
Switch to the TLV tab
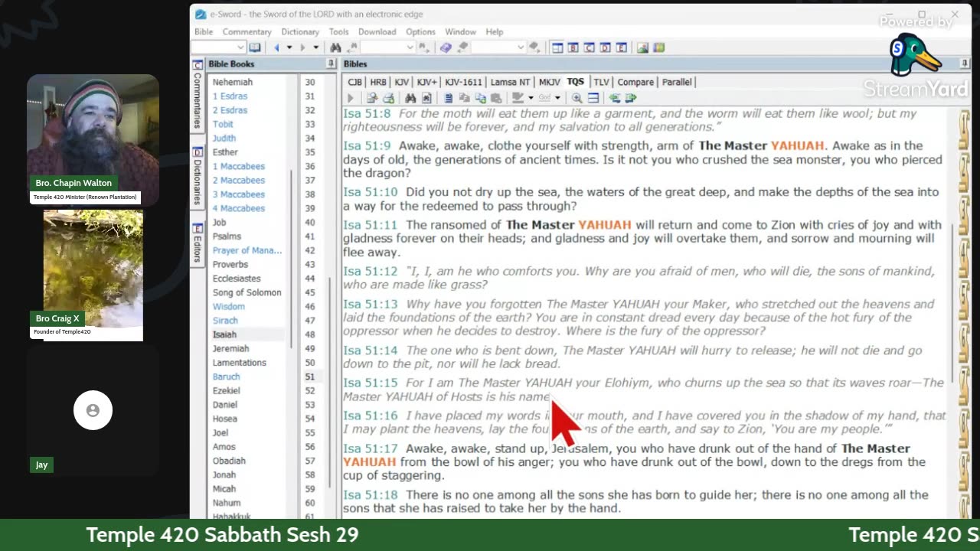[x=601, y=82]
